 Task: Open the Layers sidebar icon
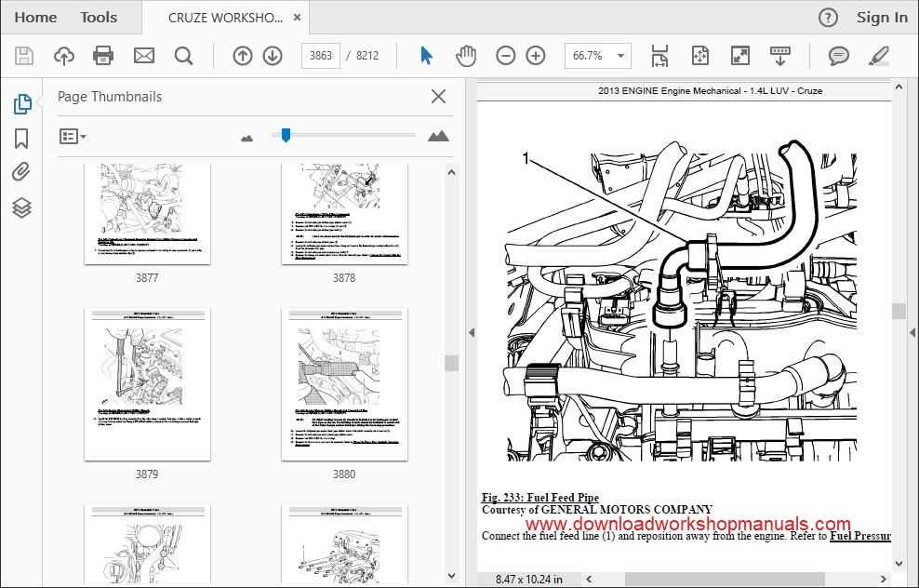click(x=21, y=207)
